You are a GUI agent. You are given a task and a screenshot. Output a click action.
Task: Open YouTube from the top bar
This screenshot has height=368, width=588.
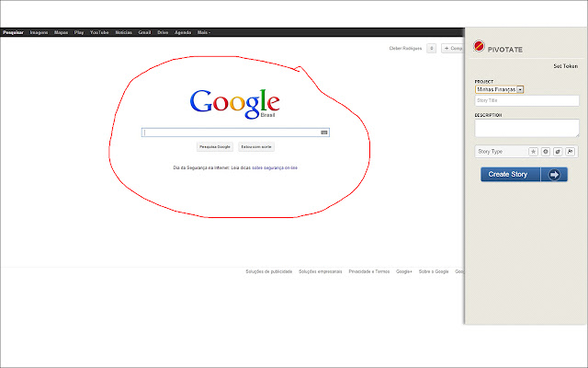(99, 33)
